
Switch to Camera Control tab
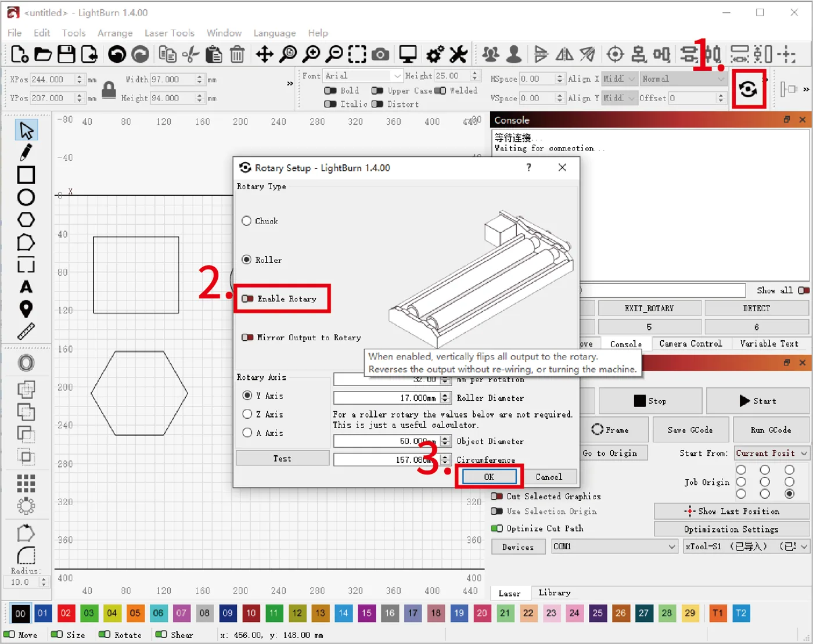tap(690, 343)
